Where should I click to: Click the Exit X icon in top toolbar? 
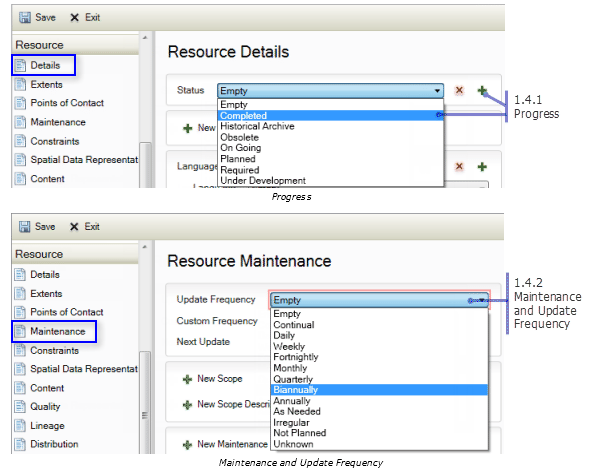75,18
